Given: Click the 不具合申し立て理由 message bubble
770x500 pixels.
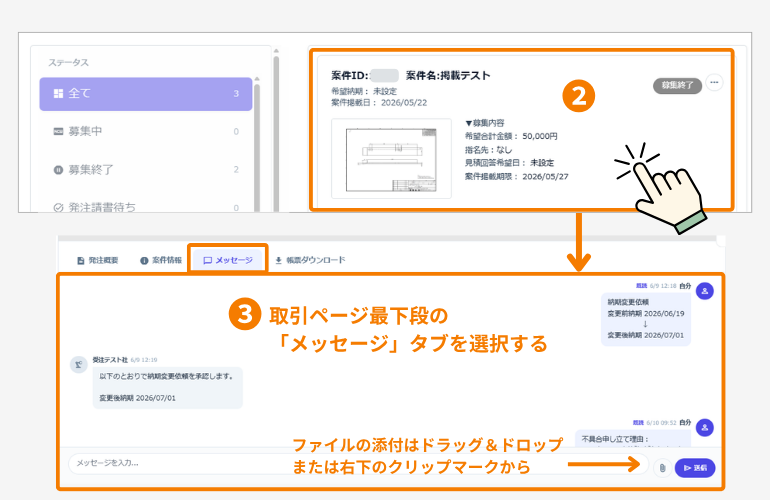Looking at the screenshot, I should coord(633,439).
